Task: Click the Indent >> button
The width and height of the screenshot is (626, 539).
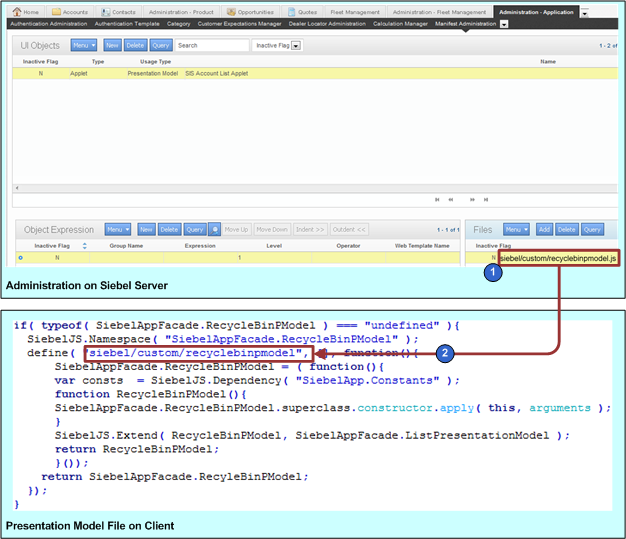Action: [310, 230]
